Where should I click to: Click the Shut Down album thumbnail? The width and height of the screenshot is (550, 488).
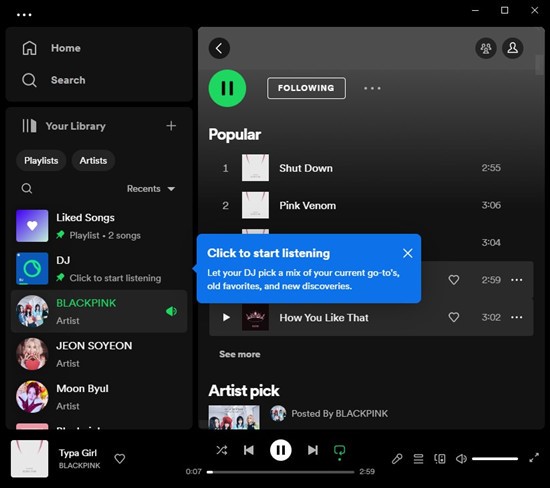[x=255, y=168]
